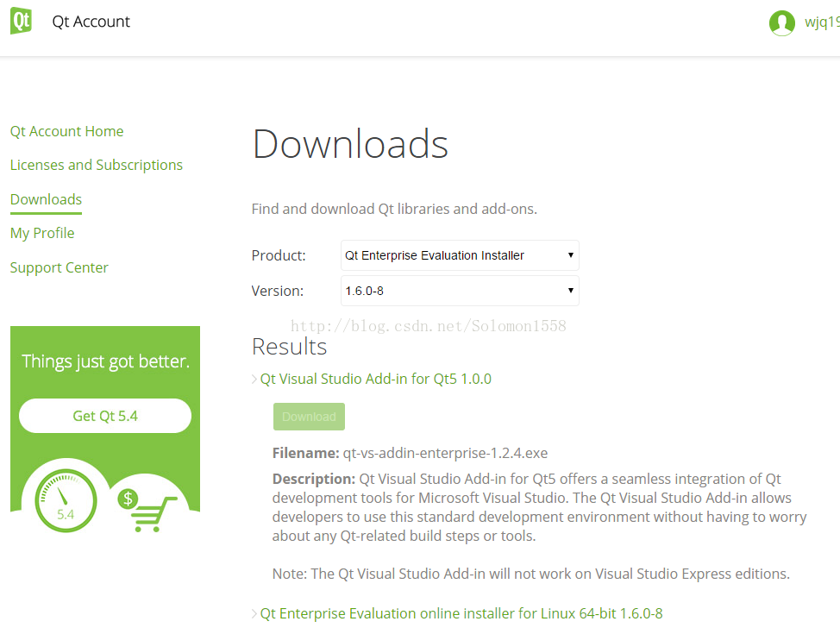Click the Version: label
Viewport: 840px width, 634px height.
(x=278, y=291)
